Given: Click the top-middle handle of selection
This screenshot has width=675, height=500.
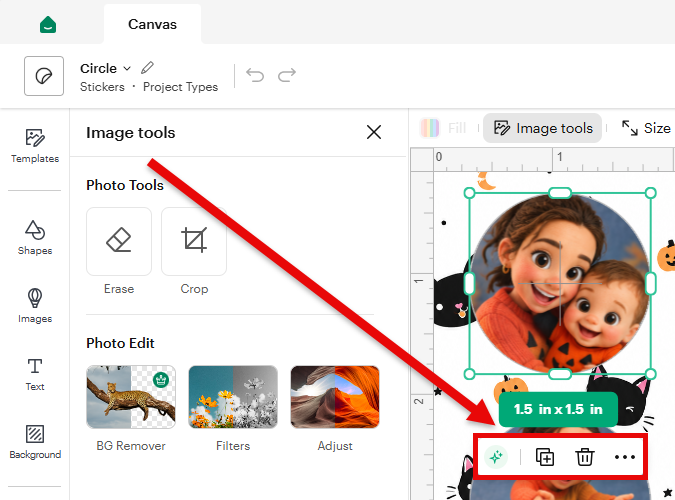Looking at the screenshot, I should [x=560, y=193].
